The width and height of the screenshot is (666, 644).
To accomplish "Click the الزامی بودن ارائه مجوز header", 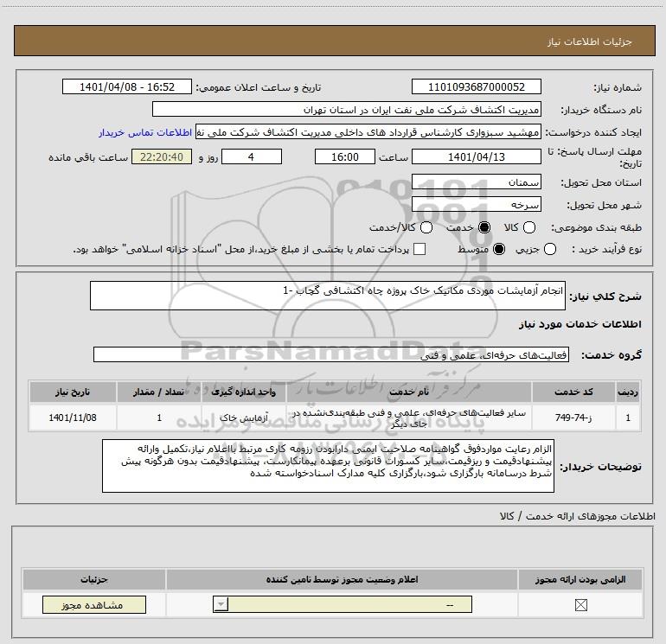I will 580,579.
